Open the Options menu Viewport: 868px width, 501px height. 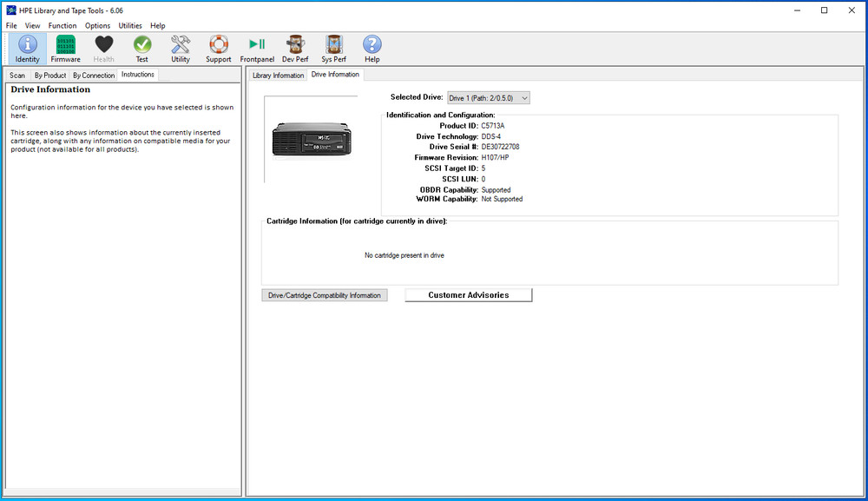[x=97, y=25]
